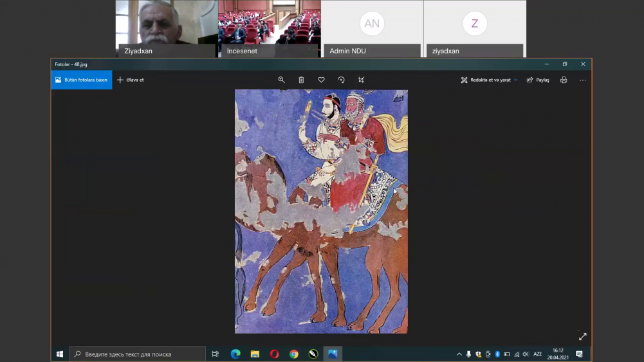Image resolution: width=644 pixels, height=362 pixels.
Task: Click the zoom magnifier icon in Photos toolbar
Action: [281, 80]
